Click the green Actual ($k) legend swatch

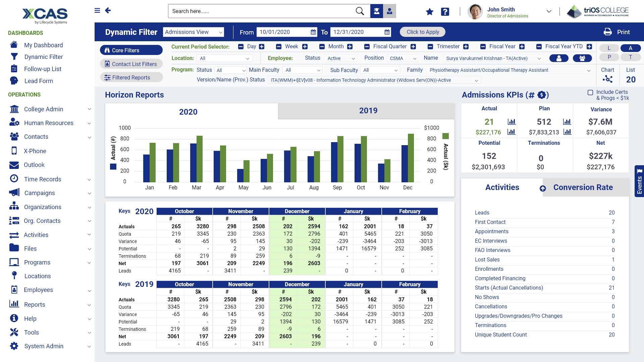coord(445,136)
